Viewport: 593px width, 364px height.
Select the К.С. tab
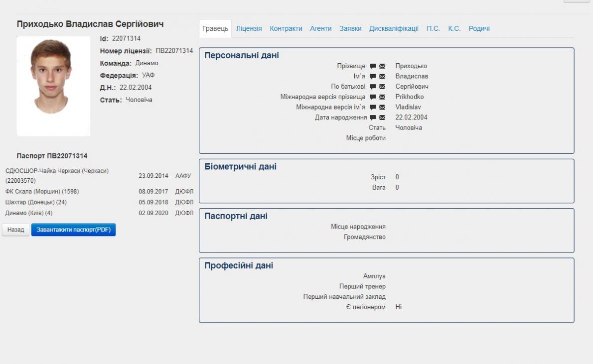coord(454,28)
